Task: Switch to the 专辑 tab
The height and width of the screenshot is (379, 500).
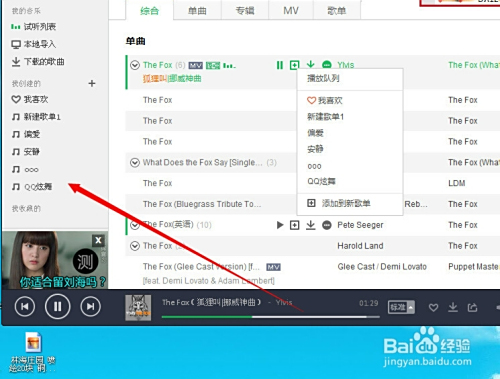Action: [x=245, y=11]
